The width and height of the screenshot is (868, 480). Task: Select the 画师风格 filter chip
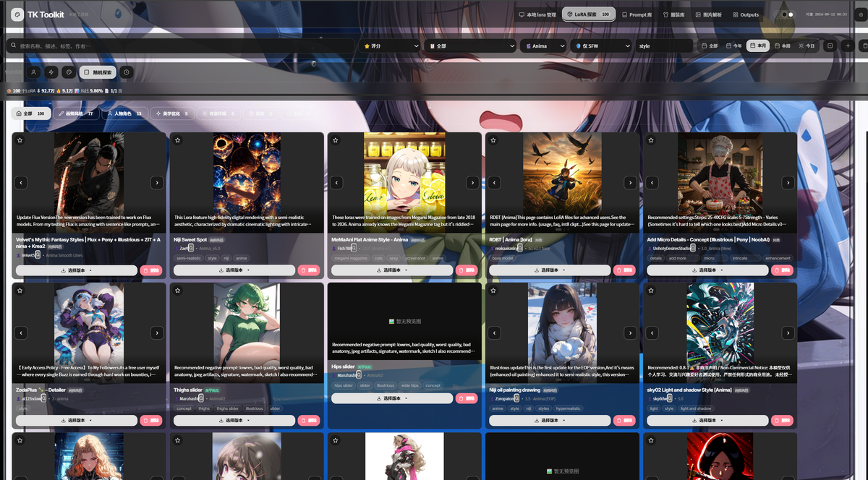pyautogui.click(x=77, y=113)
